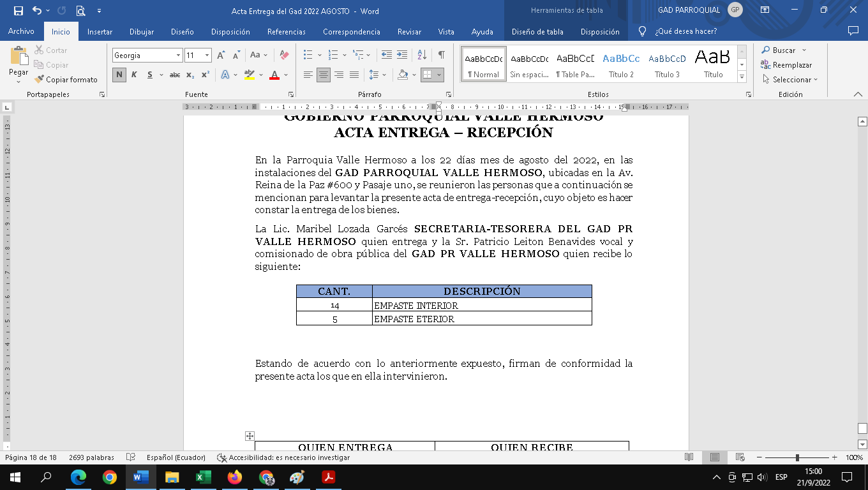This screenshot has width=868, height=490.
Task: Open the Insertar ribbon tab
Action: (x=100, y=32)
